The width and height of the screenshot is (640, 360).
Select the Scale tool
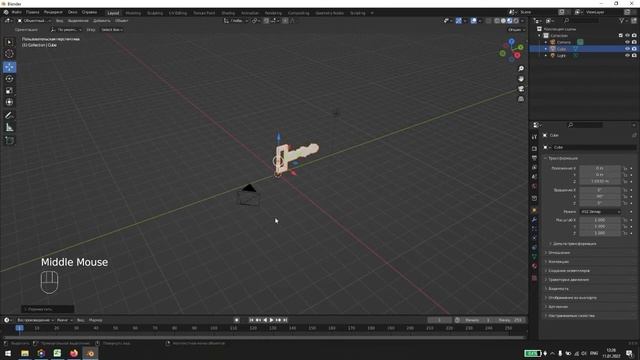tap(9, 91)
